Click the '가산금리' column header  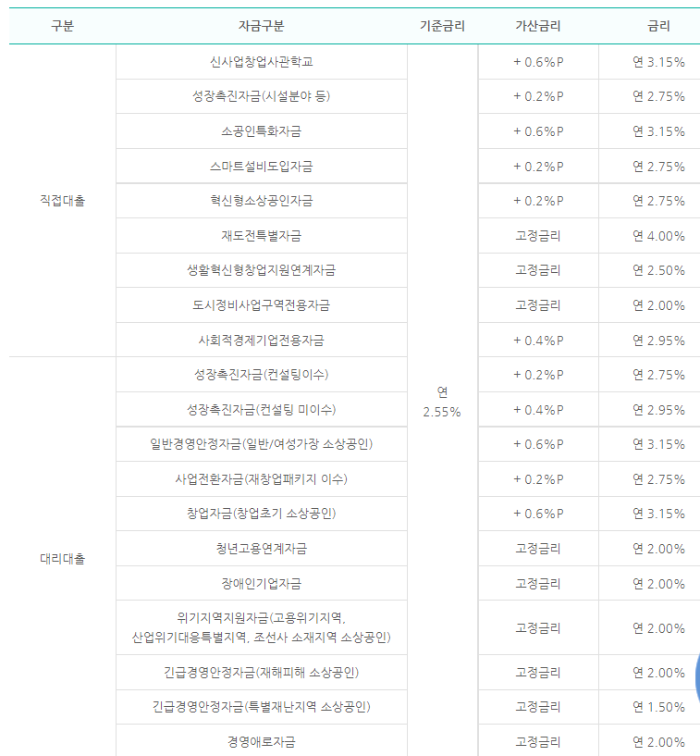pyautogui.click(x=537, y=26)
